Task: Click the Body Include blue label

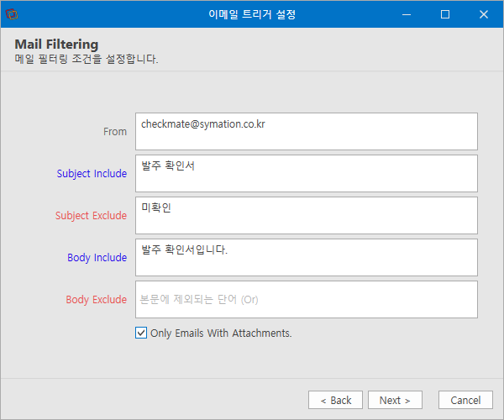Action: coord(97,257)
